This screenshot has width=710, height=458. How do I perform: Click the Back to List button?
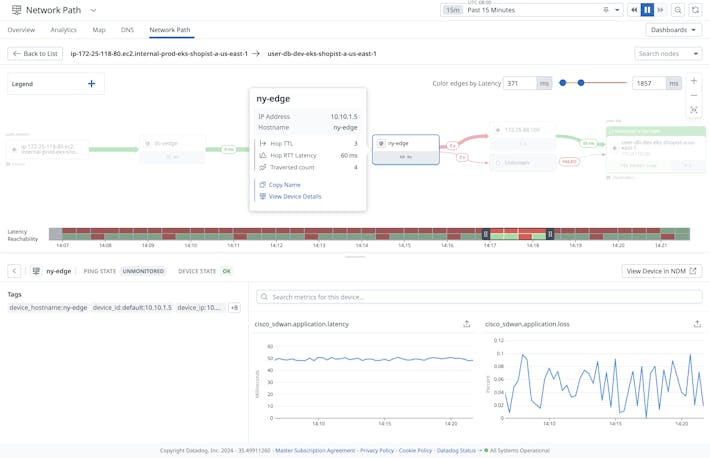(x=35, y=54)
